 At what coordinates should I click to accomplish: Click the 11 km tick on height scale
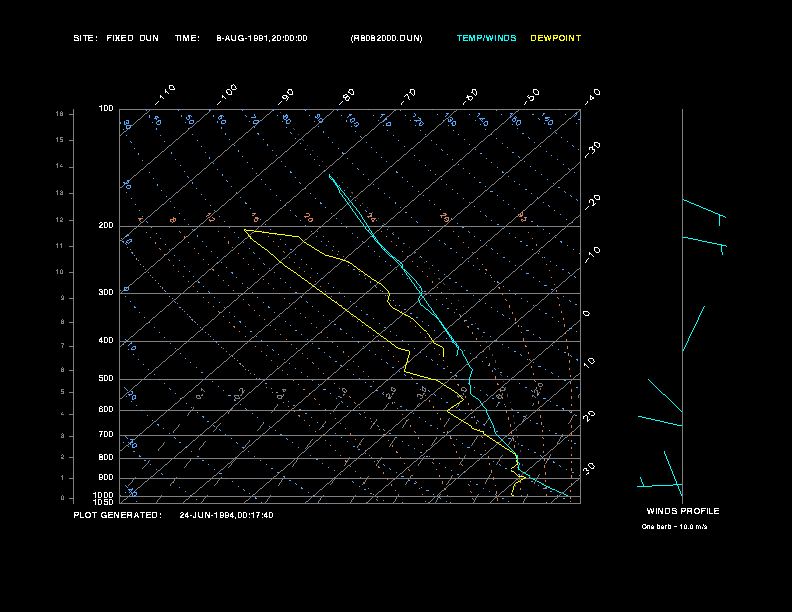coord(60,246)
